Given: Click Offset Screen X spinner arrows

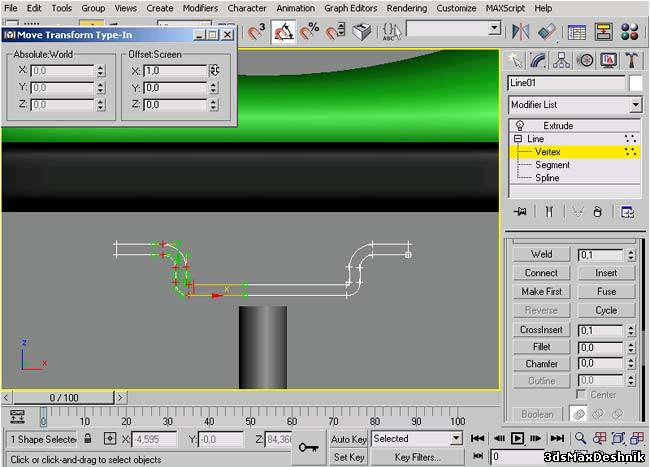Looking at the screenshot, I should pyautogui.click(x=214, y=70).
